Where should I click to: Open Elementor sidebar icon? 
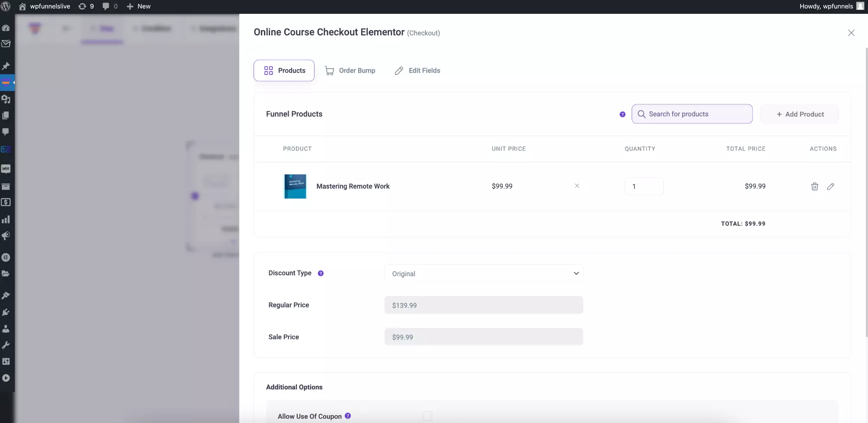click(6, 258)
